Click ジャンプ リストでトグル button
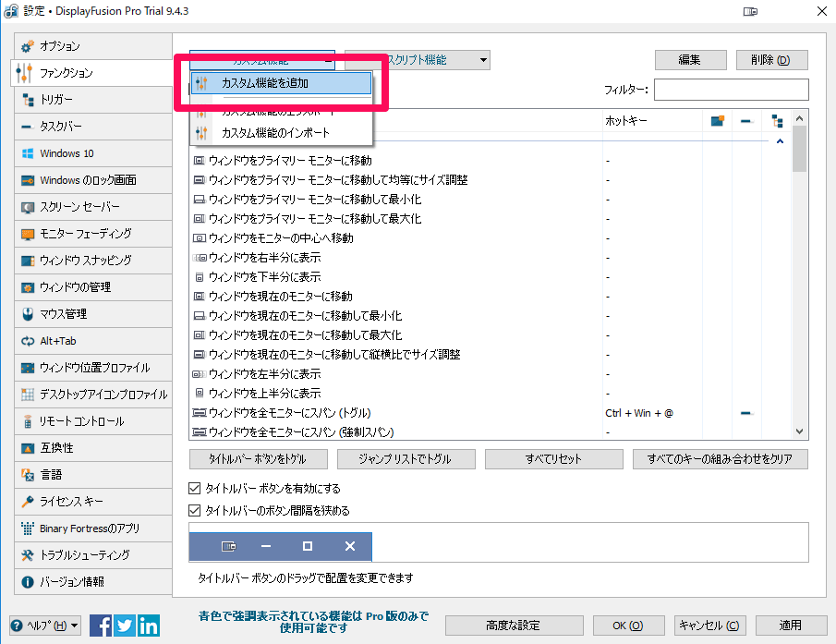Screen dimensions: 836x644 tap(406, 459)
